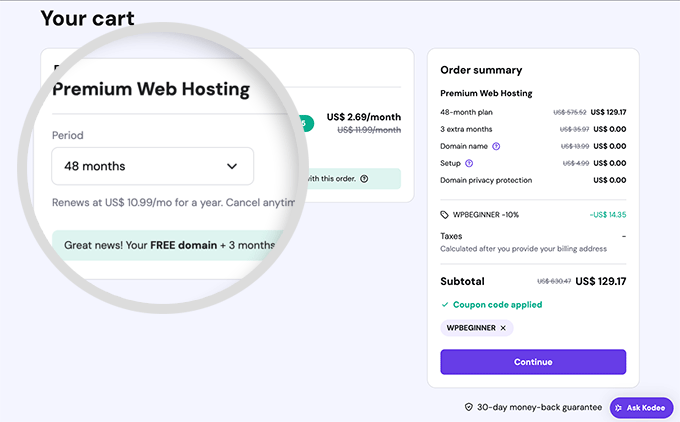This screenshot has width=680, height=422.
Task: Click the Your cart page heading
Action: (x=87, y=18)
